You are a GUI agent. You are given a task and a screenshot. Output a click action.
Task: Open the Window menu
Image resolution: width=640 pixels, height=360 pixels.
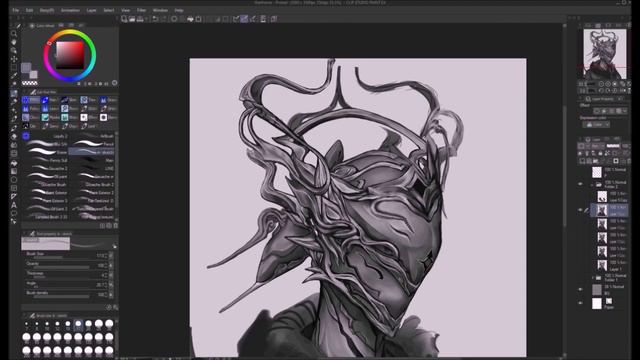pos(160,10)
